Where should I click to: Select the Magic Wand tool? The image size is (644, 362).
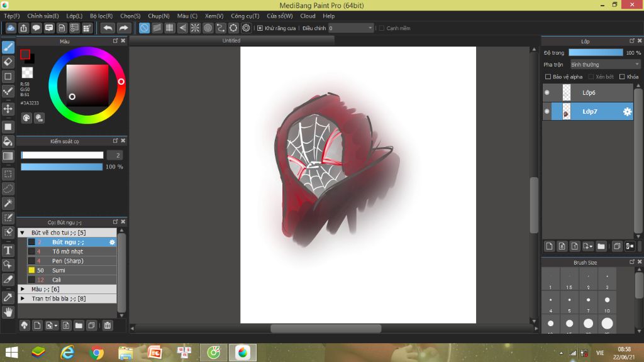8,203
